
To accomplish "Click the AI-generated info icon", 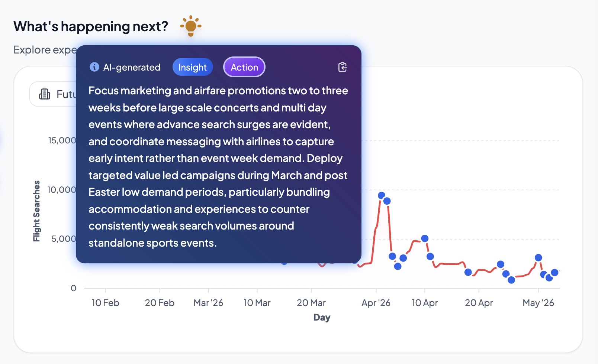I will 94,67.
